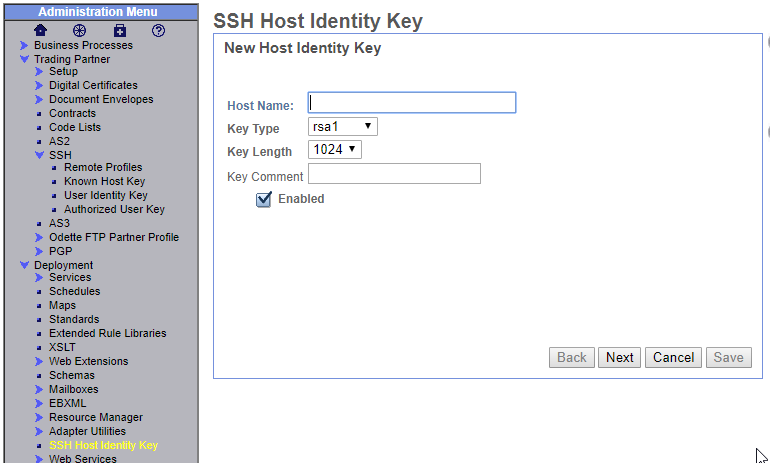Select Authorized User Key menu entry
Viewport: 770px width, 463px height.
click(114, 210)
